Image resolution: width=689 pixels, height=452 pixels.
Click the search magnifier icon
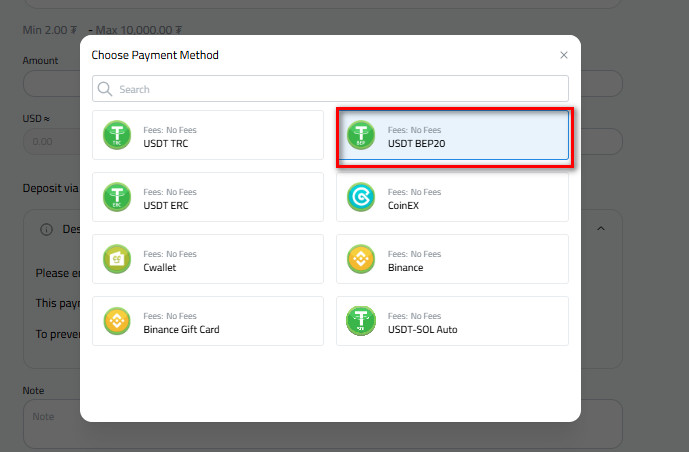point(105,89)
